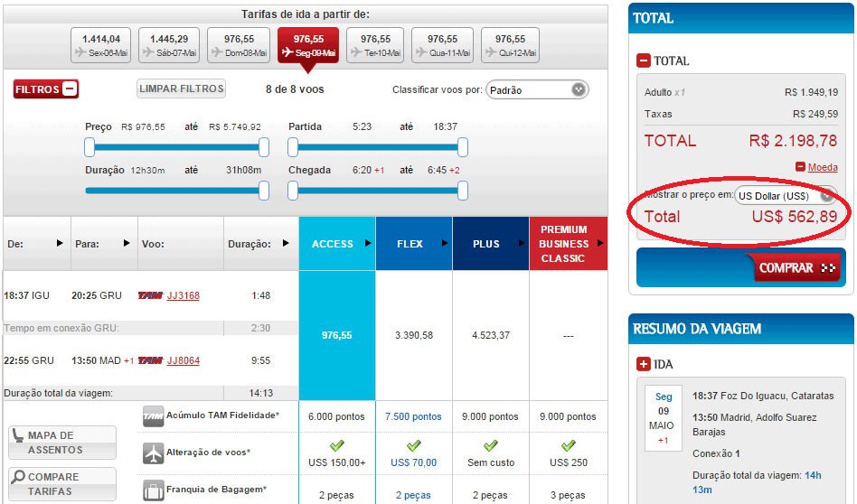Viewport: 857px width, 504px height.
Task: Click the Seg 09 MAIO date box
Action: [x=663, y=418]
